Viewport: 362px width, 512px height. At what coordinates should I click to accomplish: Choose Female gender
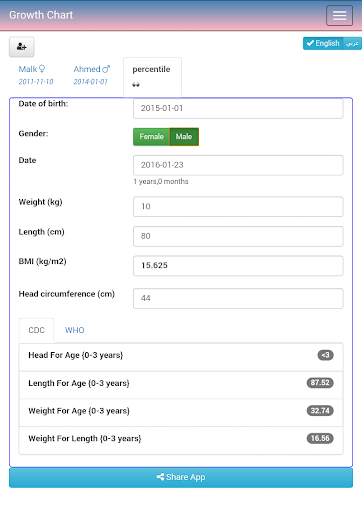pyautogui.click(x=151, y=137)
